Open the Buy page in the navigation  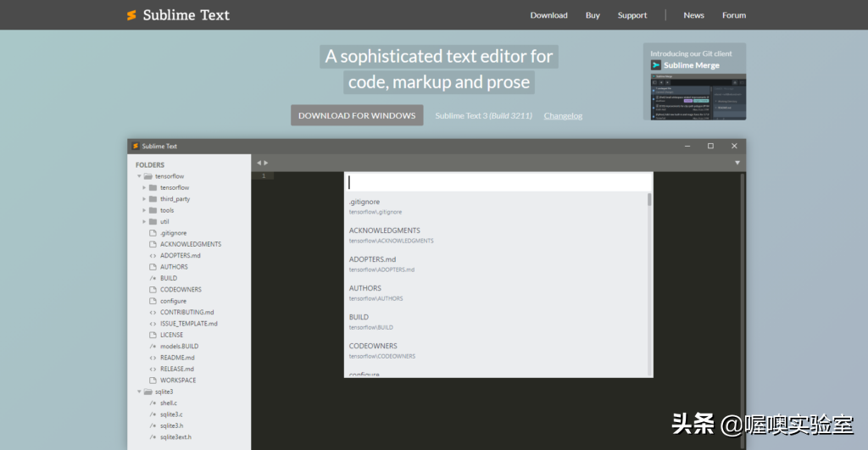(x=593, y=15)
